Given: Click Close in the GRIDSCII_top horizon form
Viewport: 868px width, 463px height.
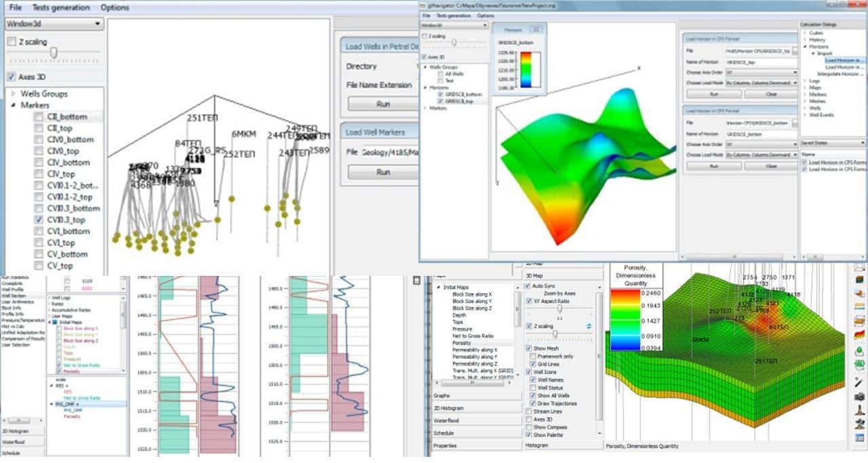Looking at the screenshot, I should (x=771, y=94).
